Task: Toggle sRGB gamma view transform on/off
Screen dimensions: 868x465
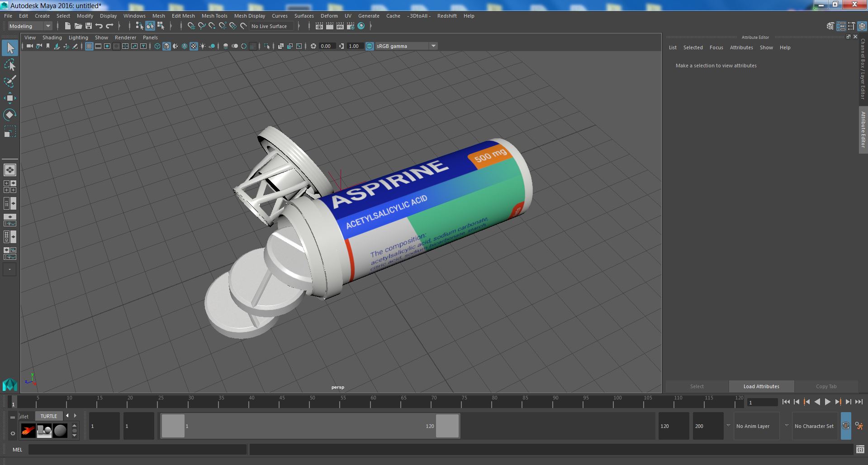Action: click(370, 46)
